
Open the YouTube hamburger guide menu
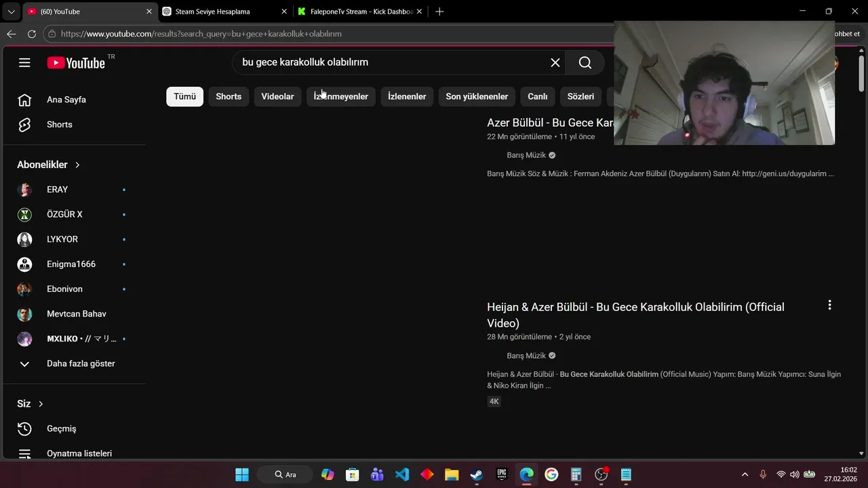click(24, 62)
